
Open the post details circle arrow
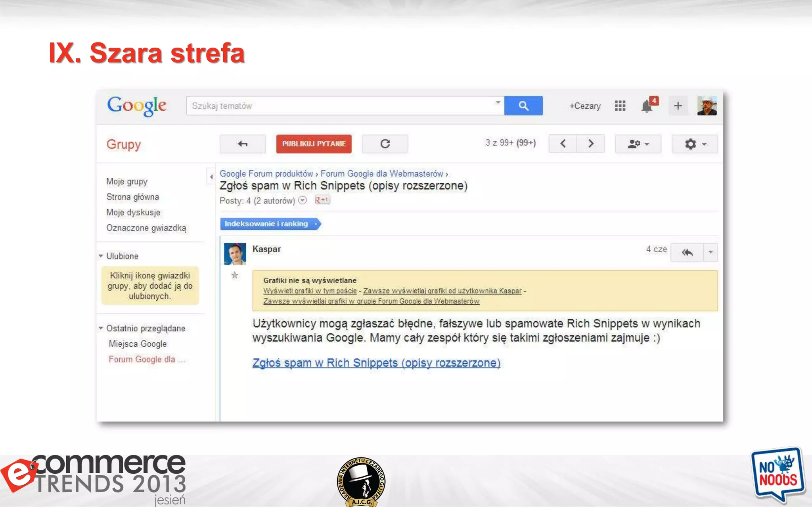click(303, 200)
